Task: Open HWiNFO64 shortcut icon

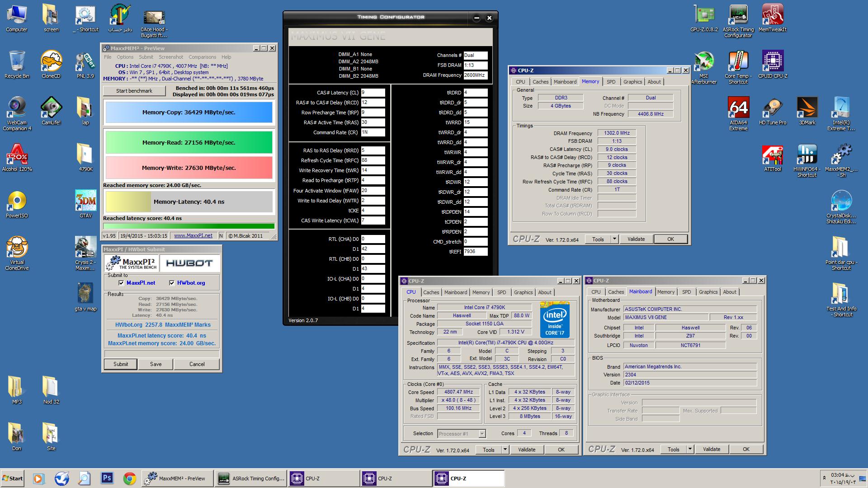Action: [x=807, y=160]
